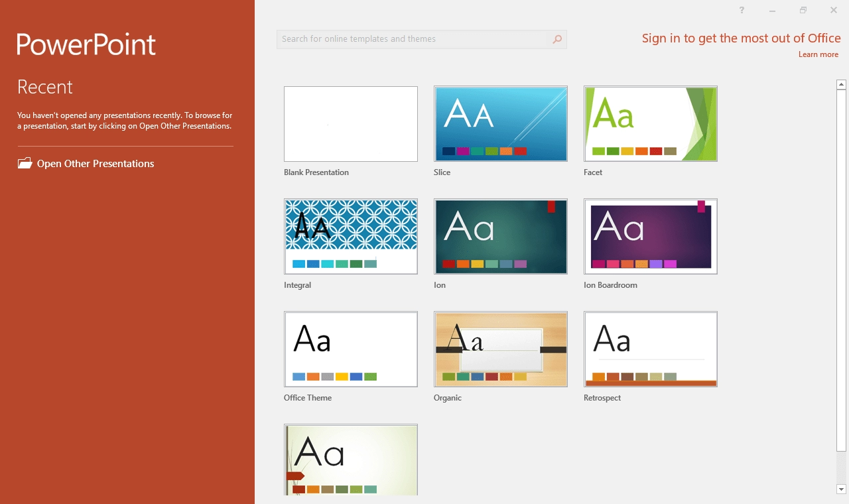Screen dimensions: 849x504
Task: Click the folder icon for Open Other Presentations
Action: pos(25,163)
